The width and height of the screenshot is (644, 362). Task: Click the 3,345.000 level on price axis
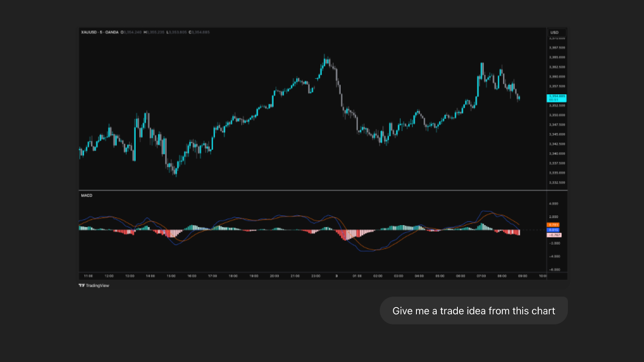coord(557,134)
